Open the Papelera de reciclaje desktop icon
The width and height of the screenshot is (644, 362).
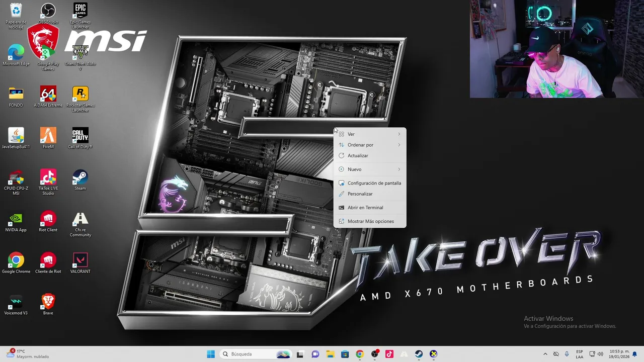tap(16, 16)
